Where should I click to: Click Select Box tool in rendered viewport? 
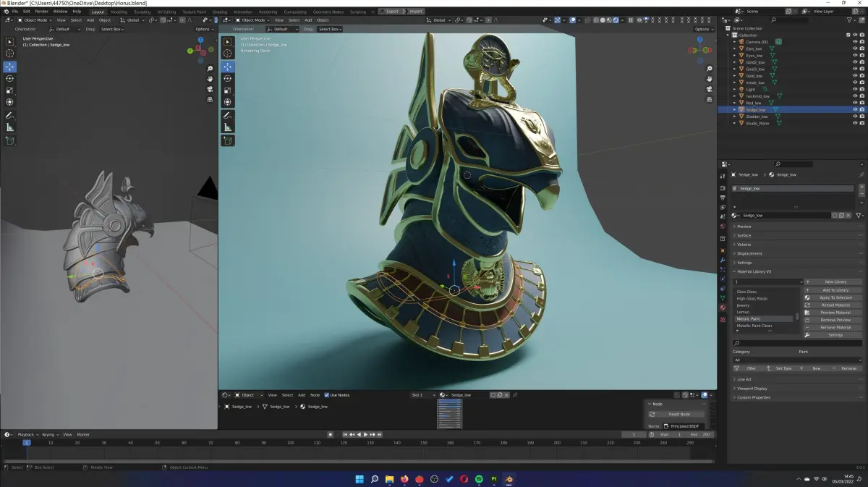pyautogui.click(x=228, y=42)
